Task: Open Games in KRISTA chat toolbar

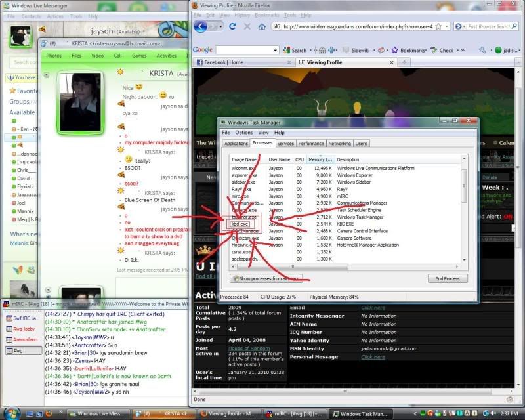Action: click(x=139, y=56)
